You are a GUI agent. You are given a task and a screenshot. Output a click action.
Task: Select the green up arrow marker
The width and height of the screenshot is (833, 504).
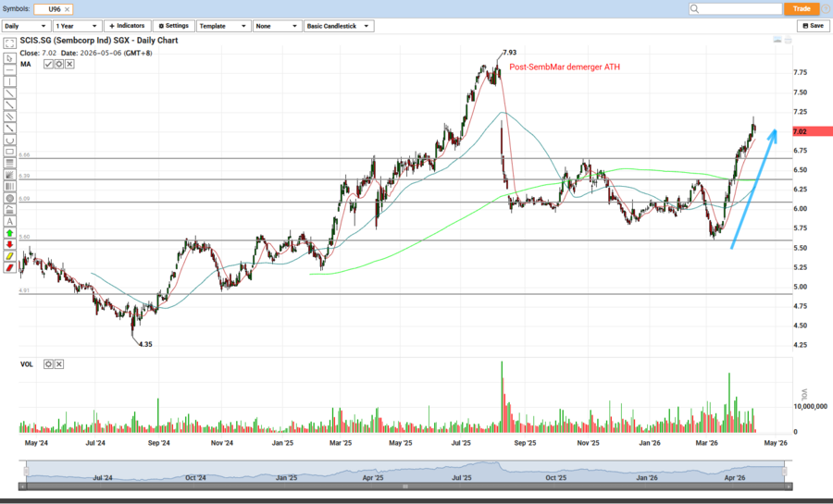click(9, 233)
